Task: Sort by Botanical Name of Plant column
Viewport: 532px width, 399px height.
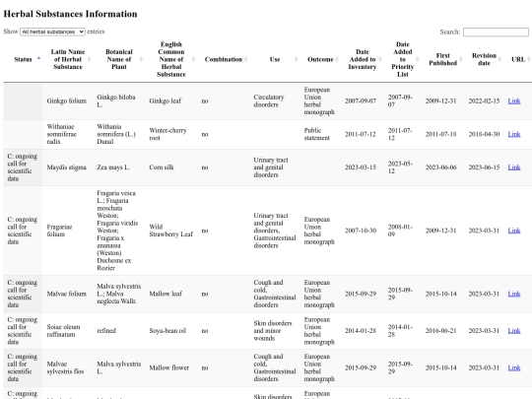Action: click(x=119, y=59)
